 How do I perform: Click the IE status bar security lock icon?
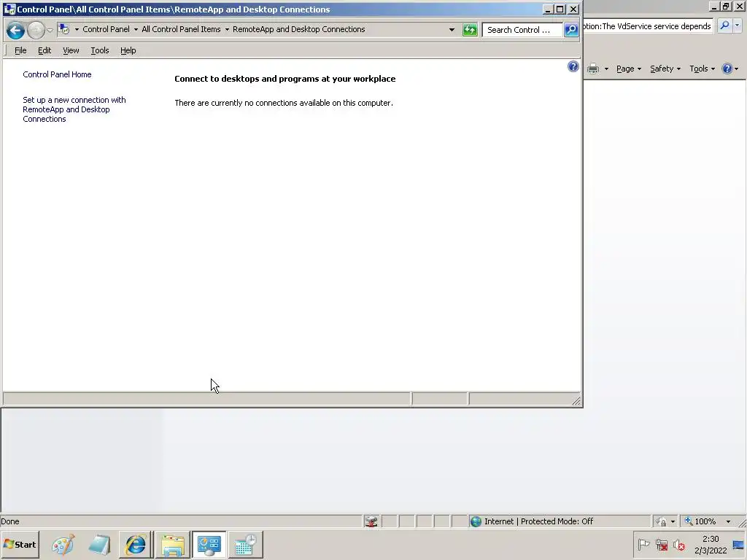(x=661, y=521)
